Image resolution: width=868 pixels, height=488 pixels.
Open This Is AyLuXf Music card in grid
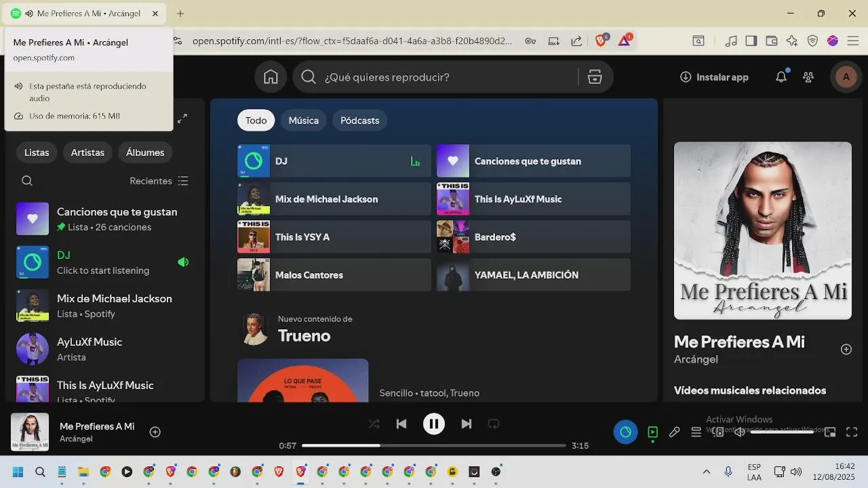coord(534,199)
